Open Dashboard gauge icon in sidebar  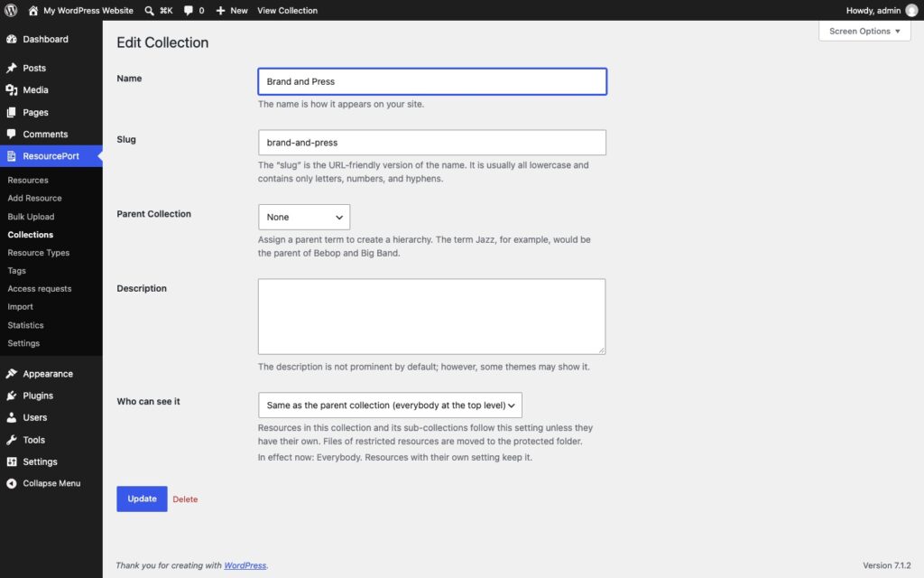pos(12,39)
